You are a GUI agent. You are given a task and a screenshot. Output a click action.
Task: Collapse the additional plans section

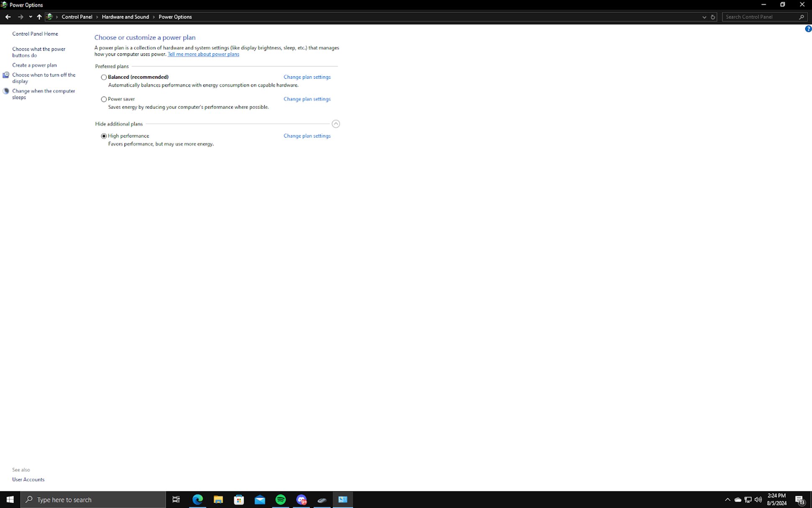point(336,124)
